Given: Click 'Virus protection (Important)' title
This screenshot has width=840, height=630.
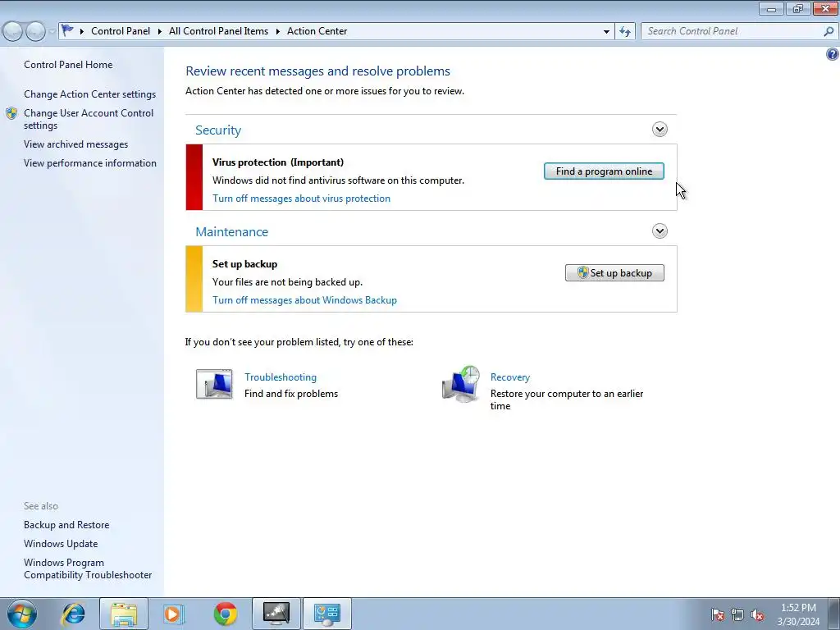Looking at the screenshot, I should click(278, 162).
